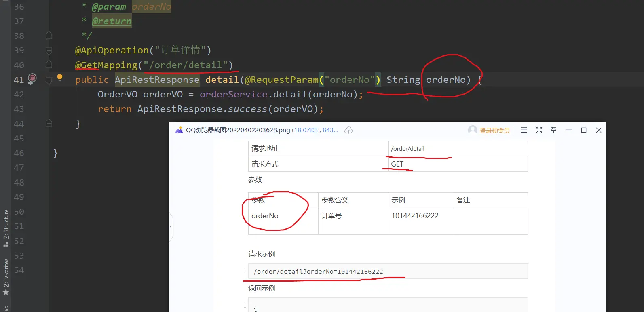Click the 示例 column header
Image resolution: width=644 pixels, height=312 pixels.
coord(421,200)
